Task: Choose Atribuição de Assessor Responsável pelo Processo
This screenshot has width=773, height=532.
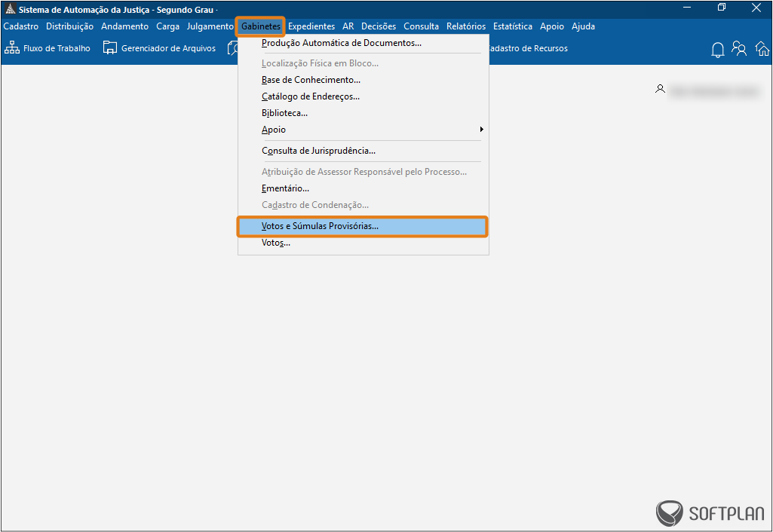Action: [x=363, y=172]
